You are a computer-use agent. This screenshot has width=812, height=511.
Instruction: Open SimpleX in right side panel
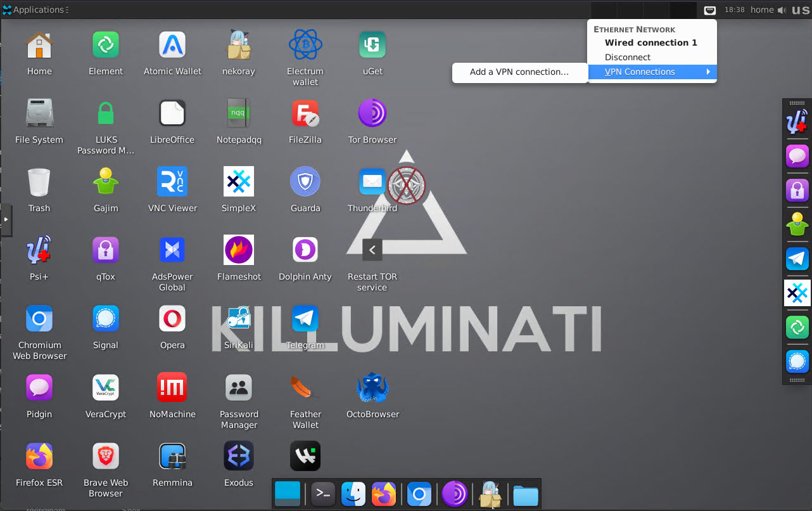coord(797,293)
